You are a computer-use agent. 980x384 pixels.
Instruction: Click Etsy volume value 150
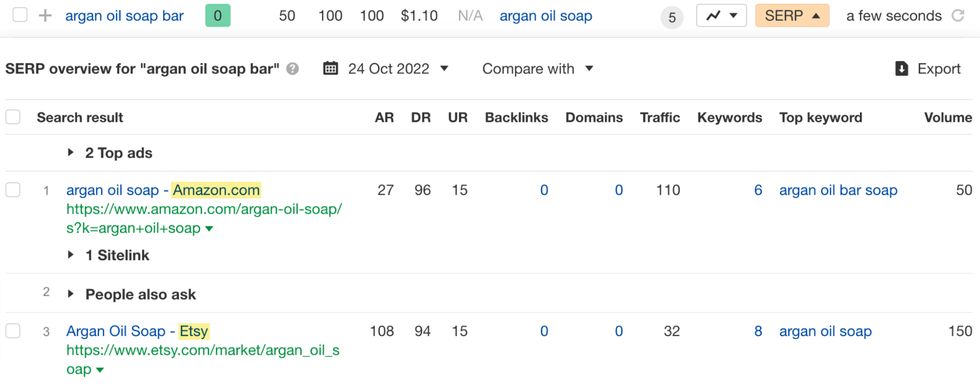click(x=960, y=331)
